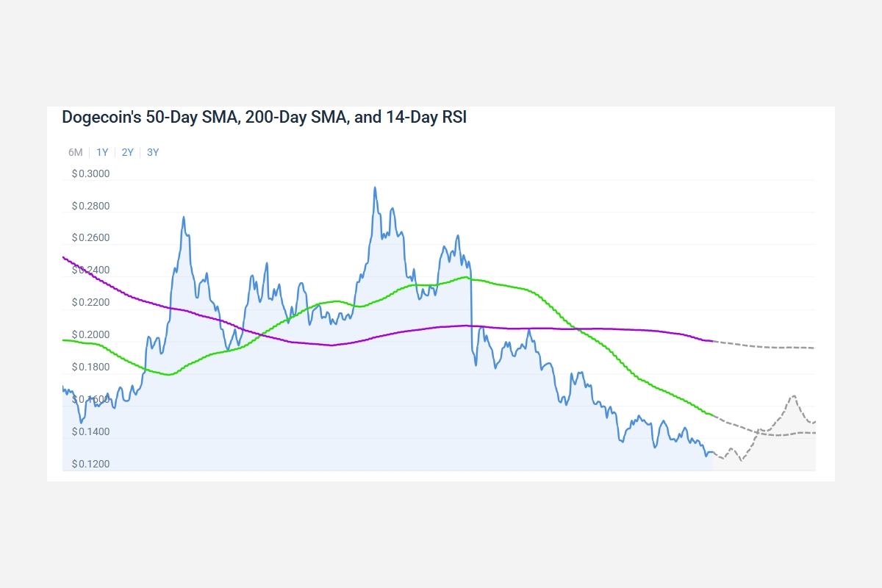The image size is (882, 588).
Task: Click the $0.3000 price axis label
Action: (90, 173)
